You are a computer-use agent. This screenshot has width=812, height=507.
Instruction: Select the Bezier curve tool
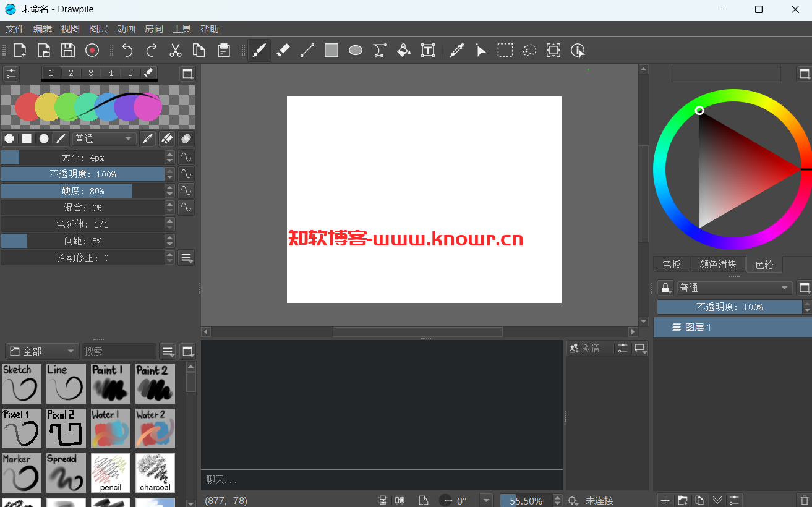380,51
